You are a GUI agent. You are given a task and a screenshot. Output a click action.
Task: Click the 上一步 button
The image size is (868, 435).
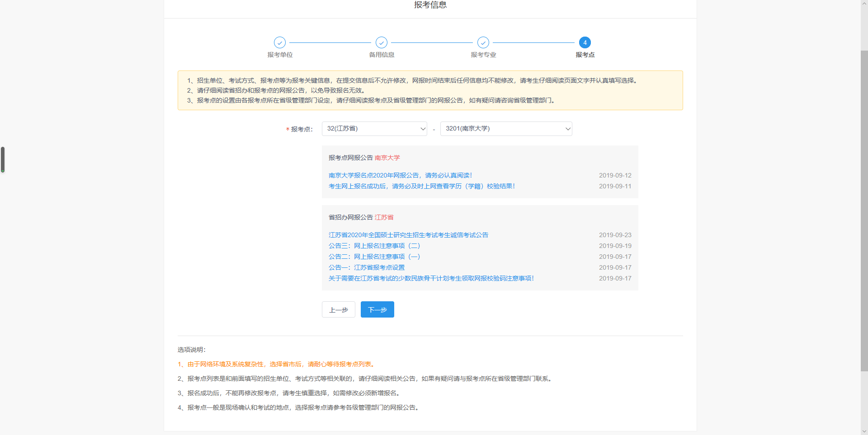click(x=339, y=309)
